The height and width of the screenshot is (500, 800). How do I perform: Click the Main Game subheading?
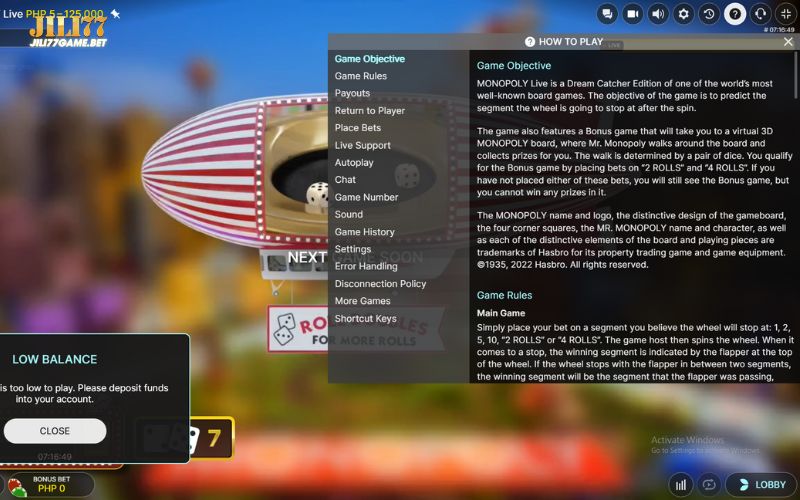[x=501, y=313]
